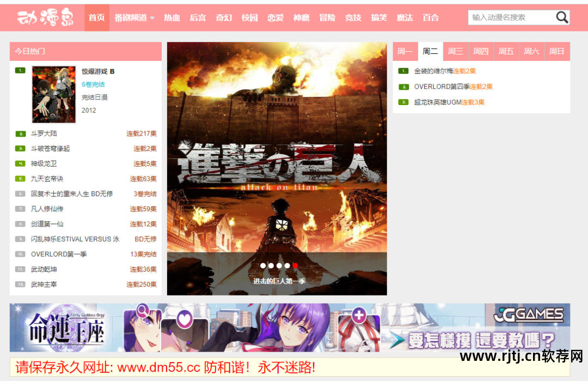588x381 pixels.
Task: Open OVERLORD第一季 from the hot list
Action: click(x=59, y=254)
